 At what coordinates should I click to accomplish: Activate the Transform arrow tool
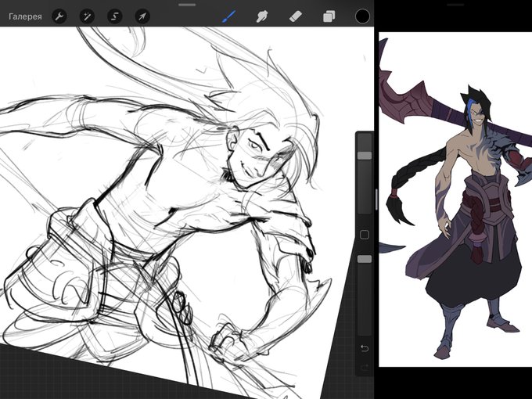pos(142,16)
